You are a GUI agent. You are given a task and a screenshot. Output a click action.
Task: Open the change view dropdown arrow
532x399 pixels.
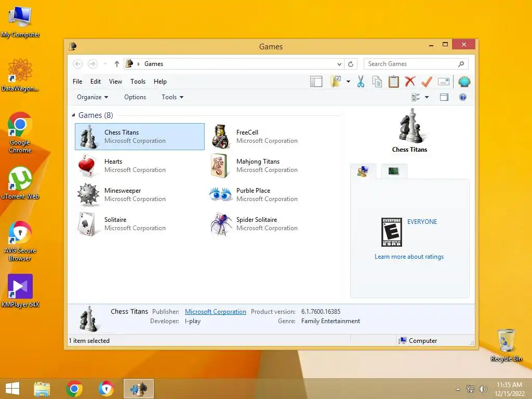click(427, 97)
